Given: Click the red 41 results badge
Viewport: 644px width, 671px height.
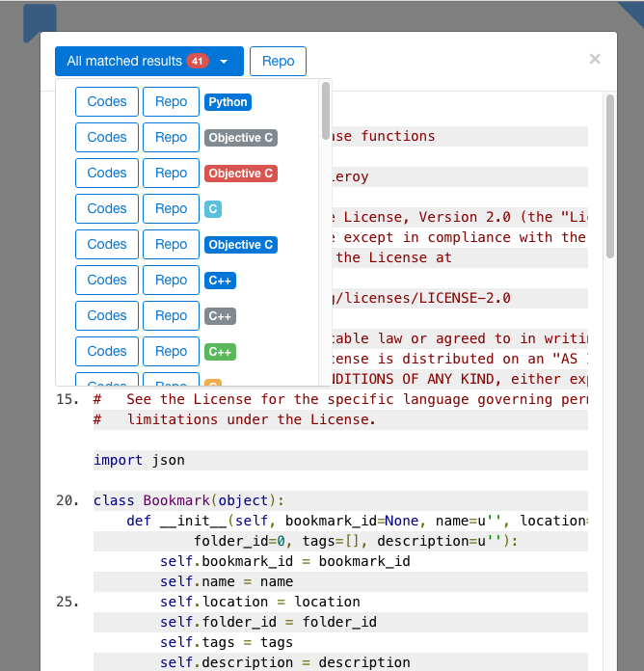Looking at the screenshot, I should tap(198, 61).
